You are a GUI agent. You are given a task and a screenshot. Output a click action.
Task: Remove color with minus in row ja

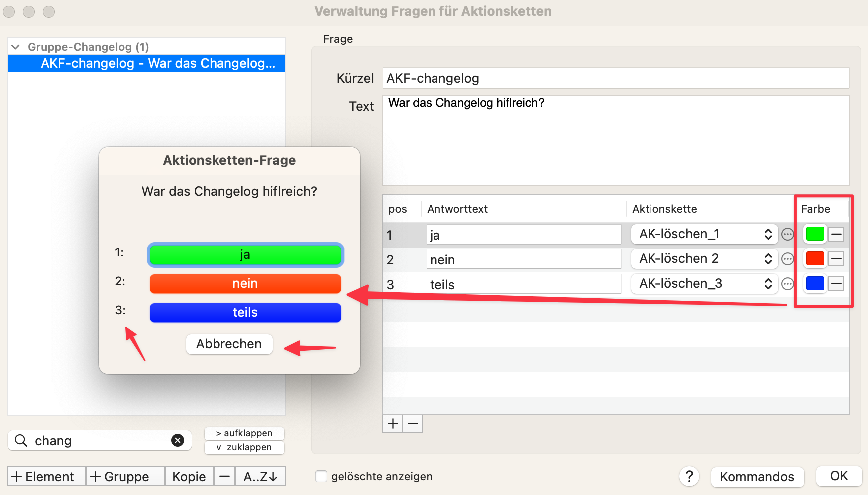[837, 234]
